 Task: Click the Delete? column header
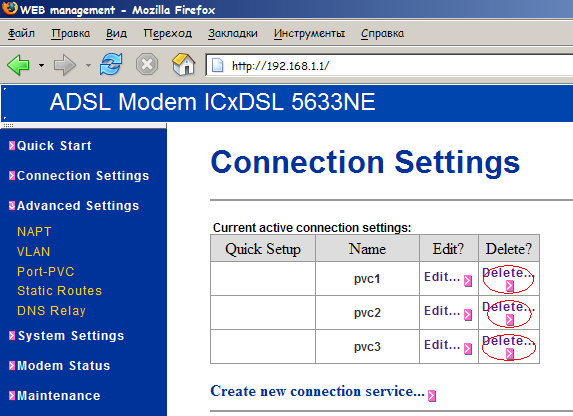pyautogui.click(x=509, y=249)
